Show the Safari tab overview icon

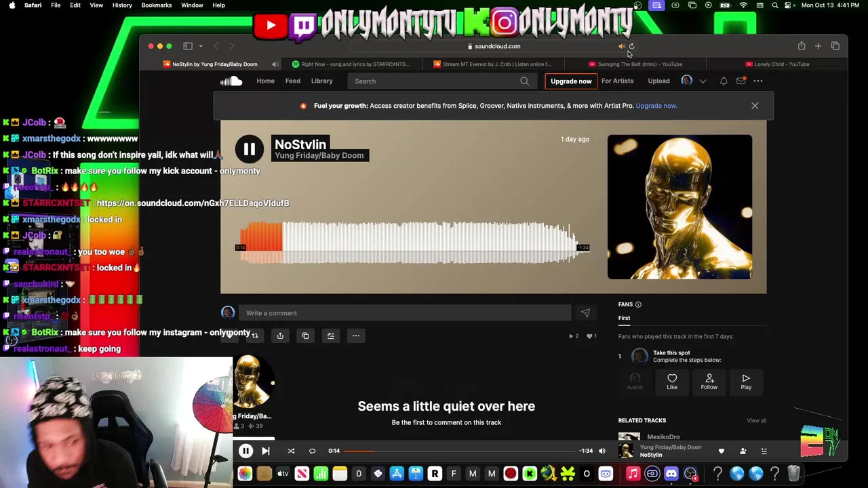point(835,46)
